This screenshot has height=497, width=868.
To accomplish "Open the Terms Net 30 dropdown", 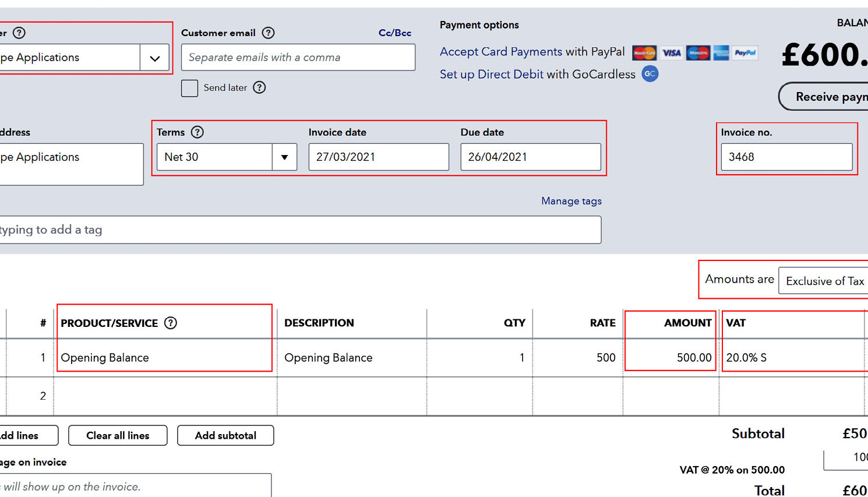I will tap(285, 157).
